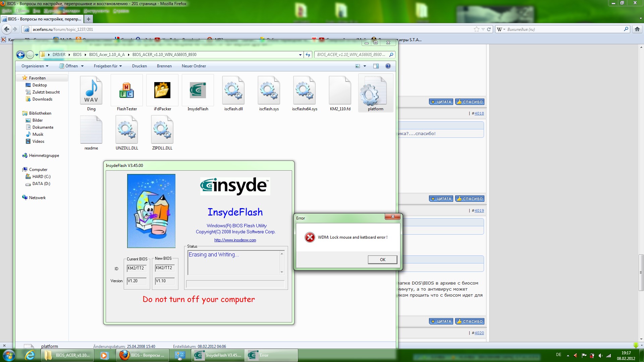Click OK in the Error dialog
Image resolution: width=644 pixels, height=362 pixels.
[x=382, y=260]
